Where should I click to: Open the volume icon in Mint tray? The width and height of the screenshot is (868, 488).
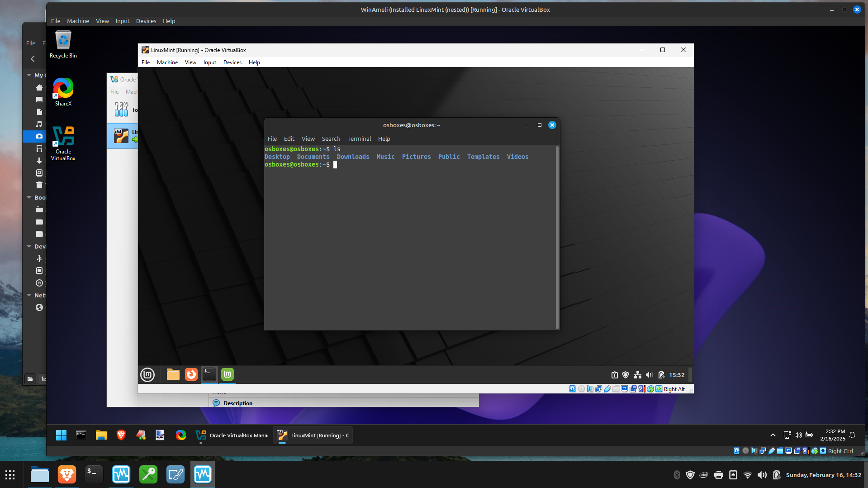pos(650,375)
